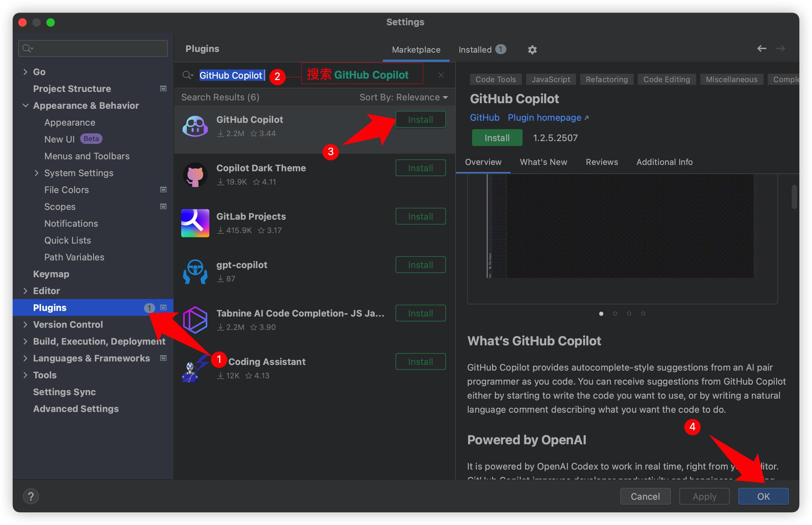Click the second carousel dot indicator

(x=615, y=313)
